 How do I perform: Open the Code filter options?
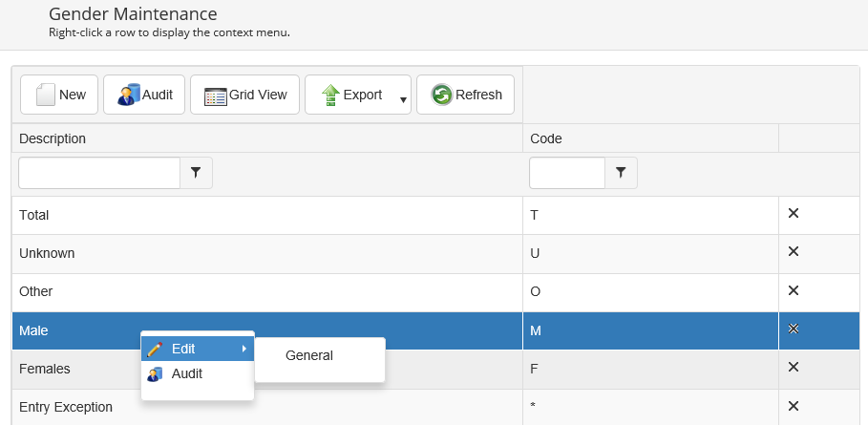[x=621, y=173]
